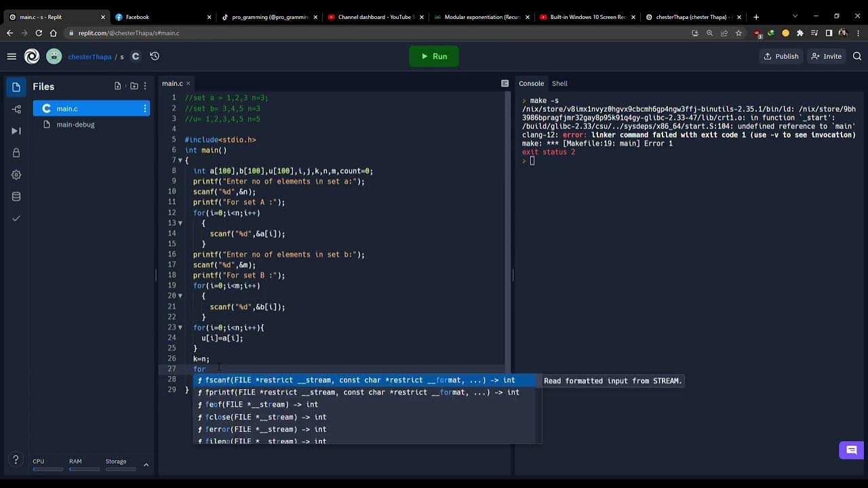The image size is (868, 488).
Task: Open the repl history icon
Action: click(155, 56)
